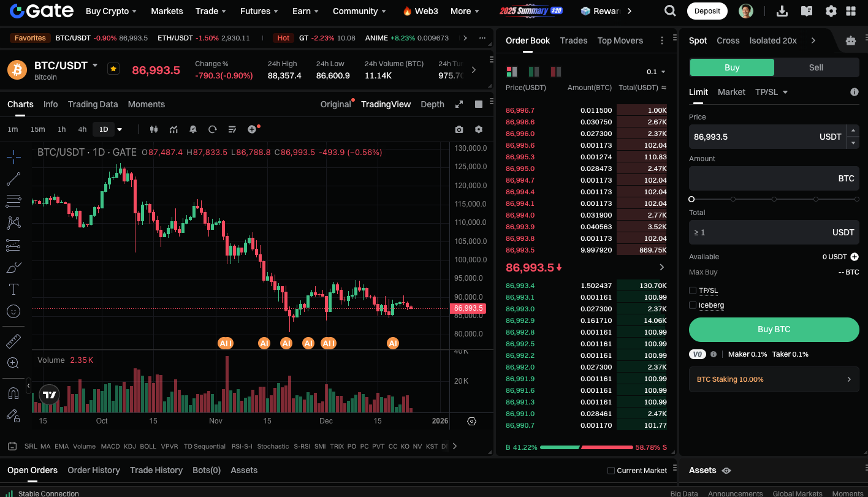Image resolution: width=868 pixels, height=497 pixels.
Task: Select the trend line drawing tool
Action: coord(13,179)
